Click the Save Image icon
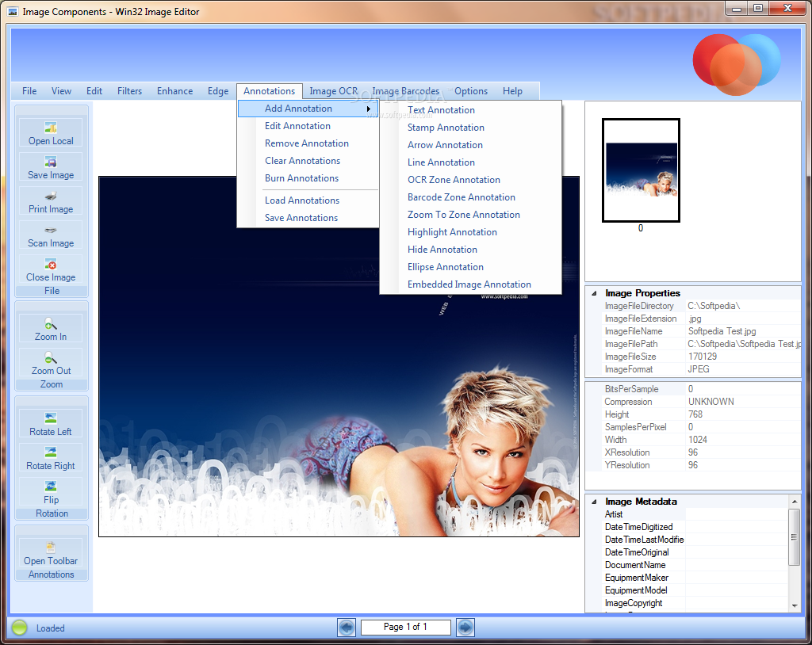This screenshot has height=645, width=812. point(51,162)
